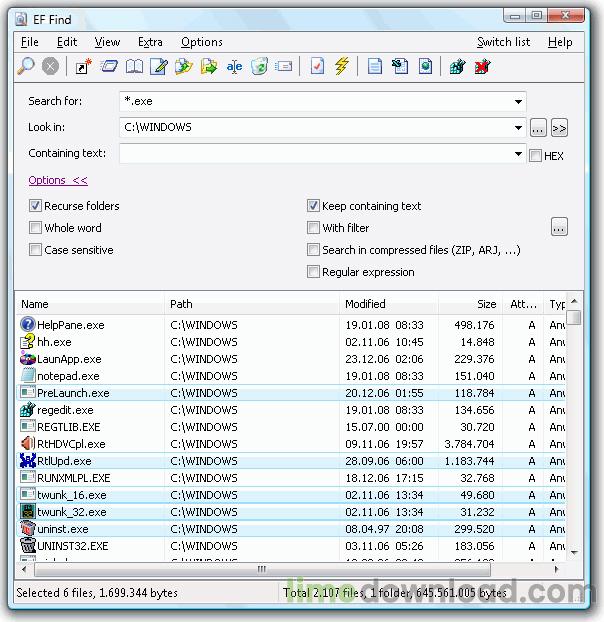The height and width of the screenshot is (622, 604).
Task: Expand the Containing text dropdown
Action: (x=518, y=154)
